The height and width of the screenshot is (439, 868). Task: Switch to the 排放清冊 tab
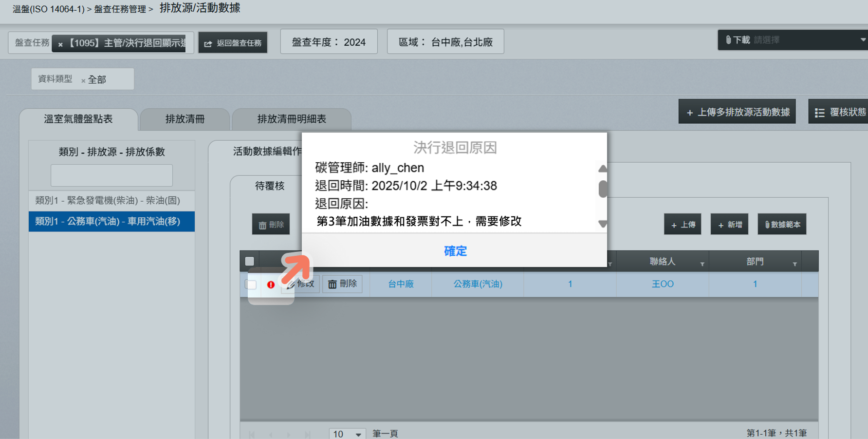(185, 119)
